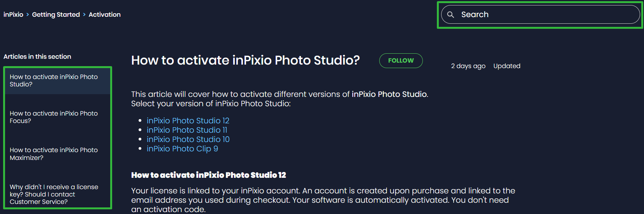Open sidebar article about inPixio Photo Focus
Image resolution: width=644 pixels, height=214 pixels.
(x=57, y=117)
